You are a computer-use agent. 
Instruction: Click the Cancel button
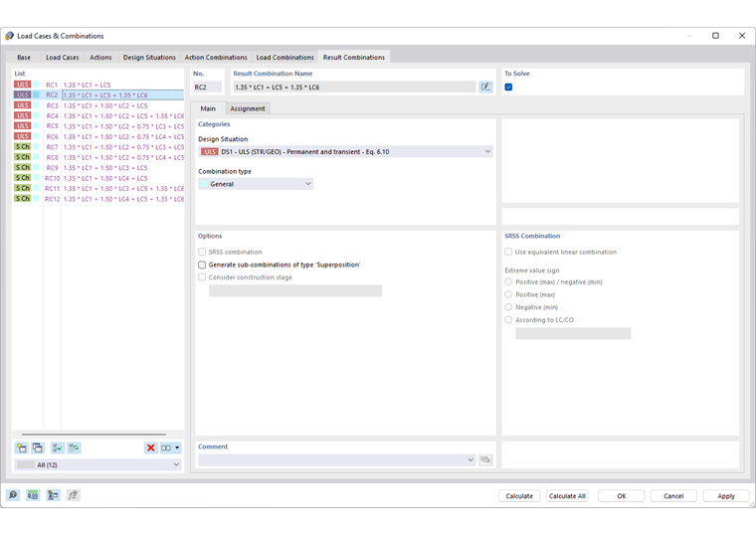click(673, 496)
